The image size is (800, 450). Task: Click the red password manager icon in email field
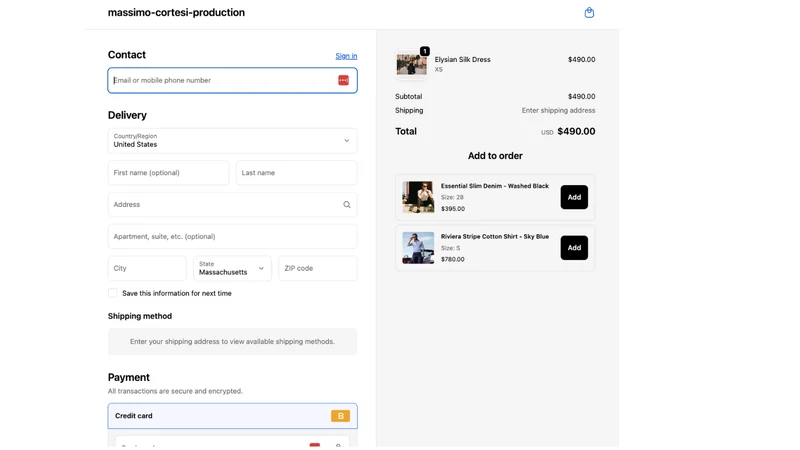343,80
